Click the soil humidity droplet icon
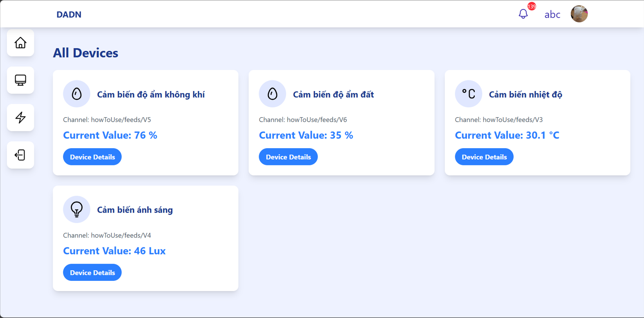Image resolution: width=644 pixels, height=318 pixels. click(272, 94)
